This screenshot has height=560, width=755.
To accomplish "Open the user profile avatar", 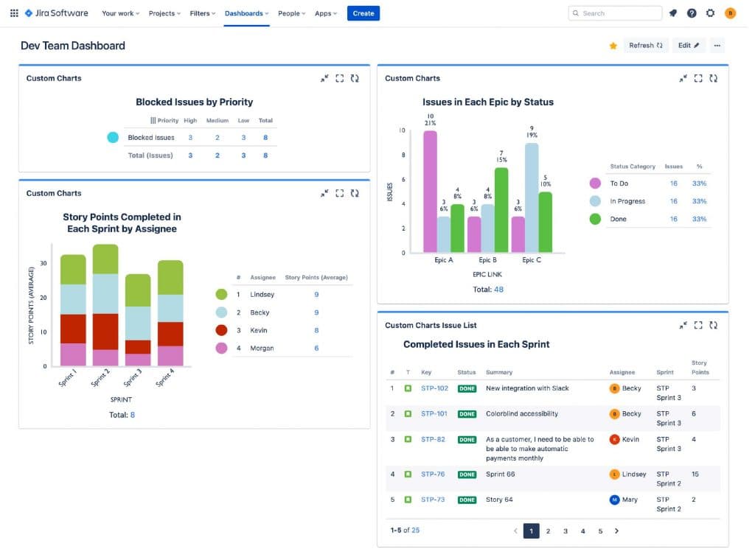I will (x=730, y=13).
